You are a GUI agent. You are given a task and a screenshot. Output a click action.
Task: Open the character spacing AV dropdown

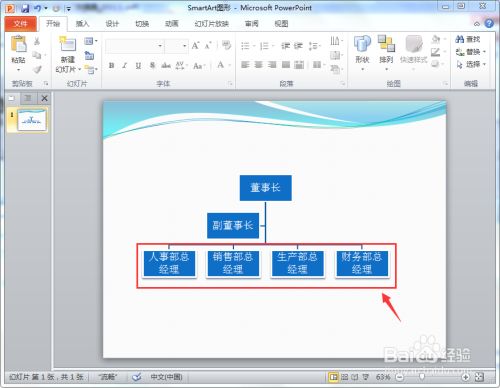click(x=182, y=65)
